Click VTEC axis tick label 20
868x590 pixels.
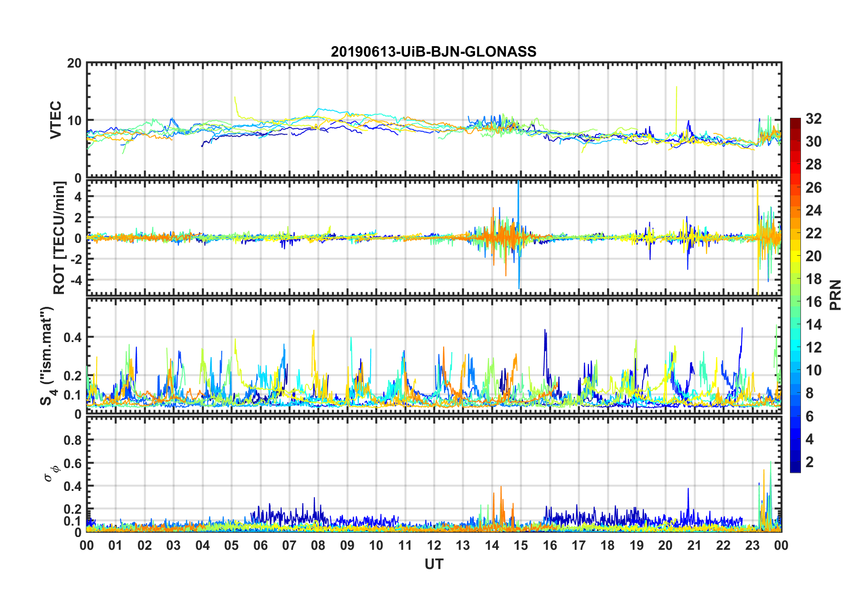coord(74,63)
